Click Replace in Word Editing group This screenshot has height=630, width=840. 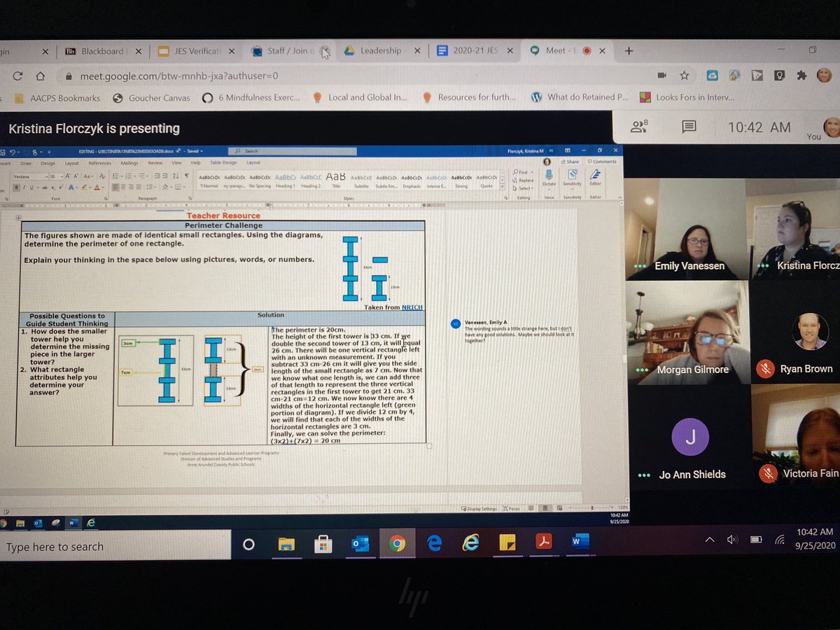coord(524,180)
